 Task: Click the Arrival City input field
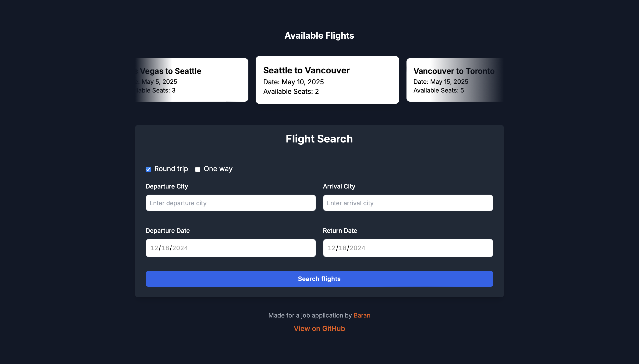pyautogui.click(x=408, y=203)
